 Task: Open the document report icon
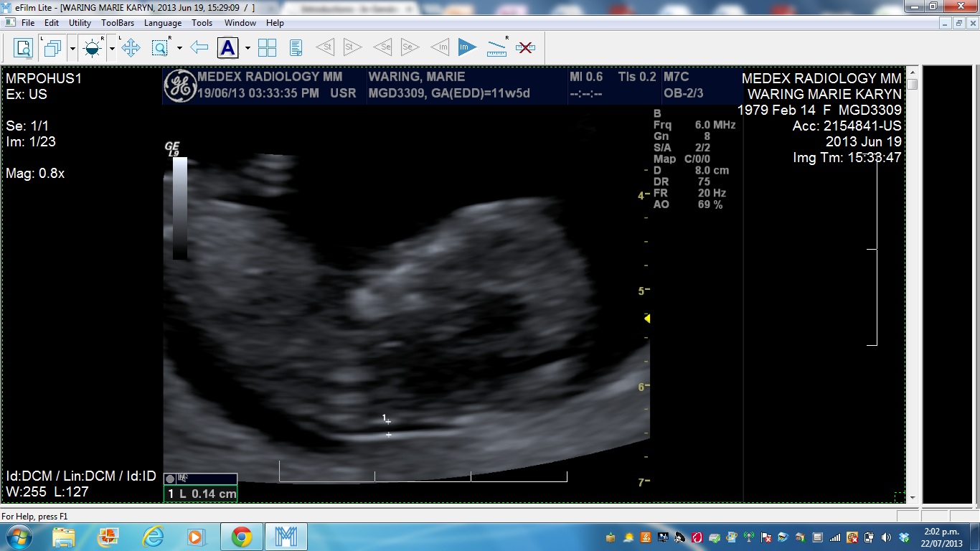[x=296, y=48]
